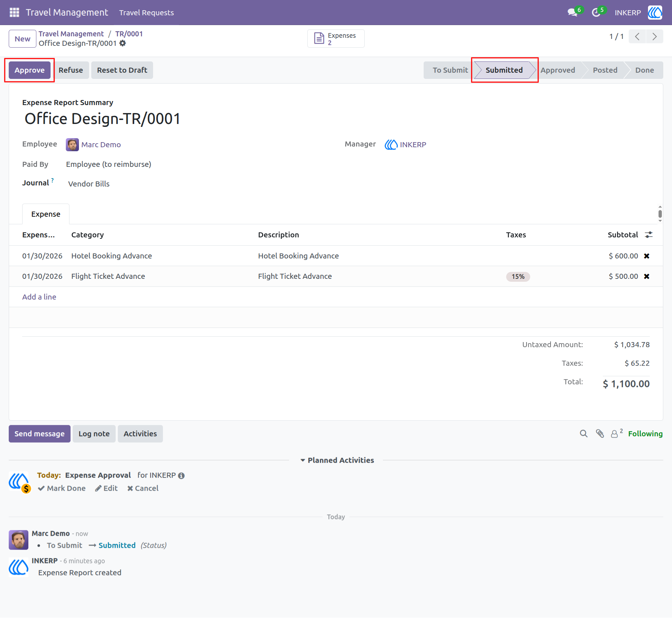The image size is (672, 618).
Task: Open the Travel Requests menu
Action: pos(147,12)
